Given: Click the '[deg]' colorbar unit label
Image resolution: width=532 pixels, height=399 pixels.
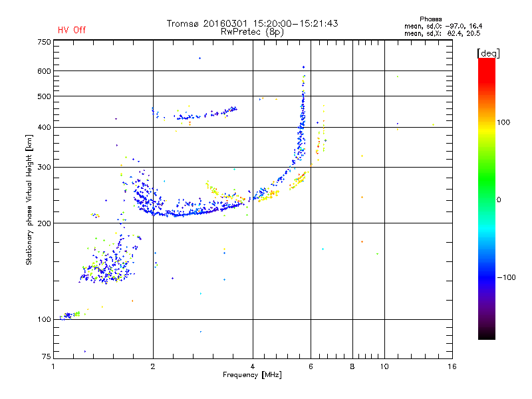Looking at the screenshot, I should click(x=488, y=53).
